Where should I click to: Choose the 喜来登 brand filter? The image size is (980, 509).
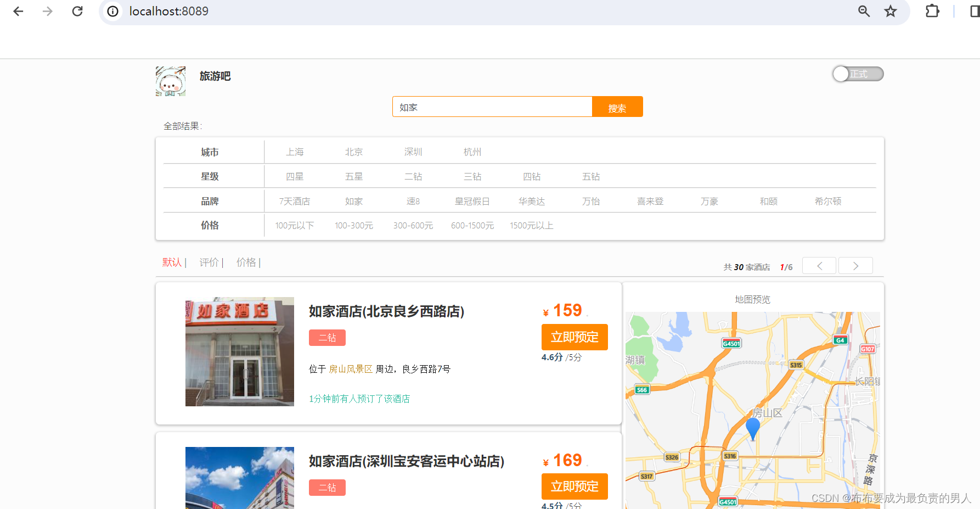point(650,202)
